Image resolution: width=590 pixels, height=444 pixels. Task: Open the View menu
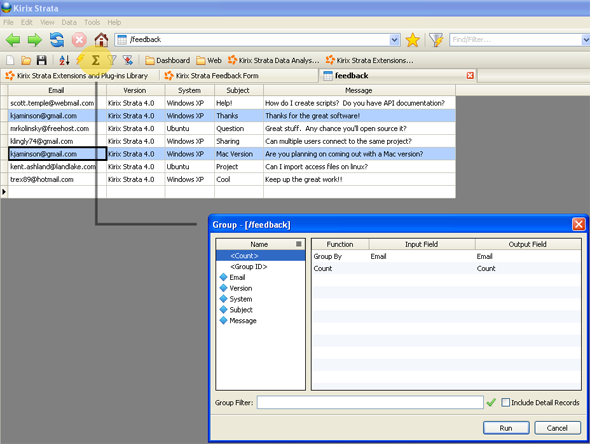(47, 22)
